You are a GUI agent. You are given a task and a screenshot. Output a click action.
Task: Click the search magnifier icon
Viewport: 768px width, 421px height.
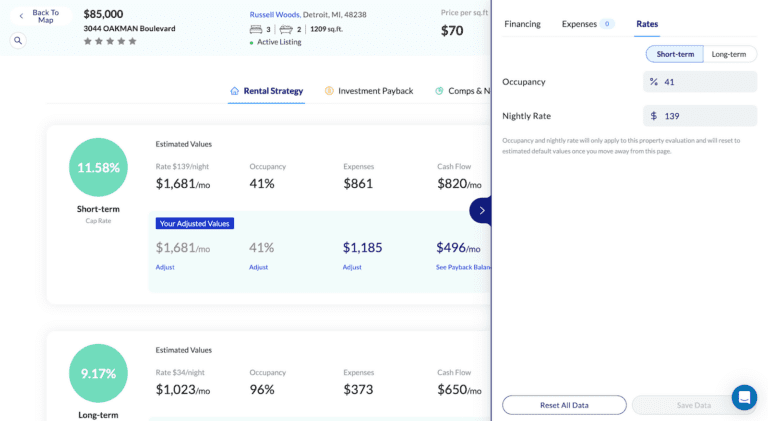[18, 41]
